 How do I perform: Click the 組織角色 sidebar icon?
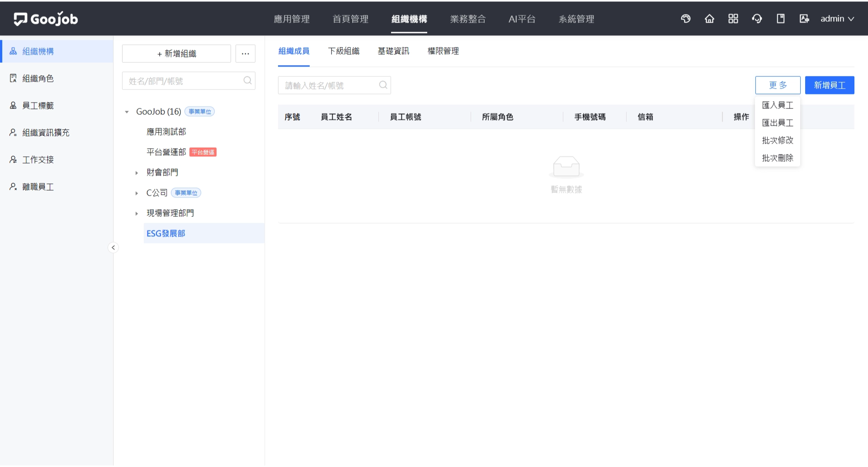pos(13,78)
